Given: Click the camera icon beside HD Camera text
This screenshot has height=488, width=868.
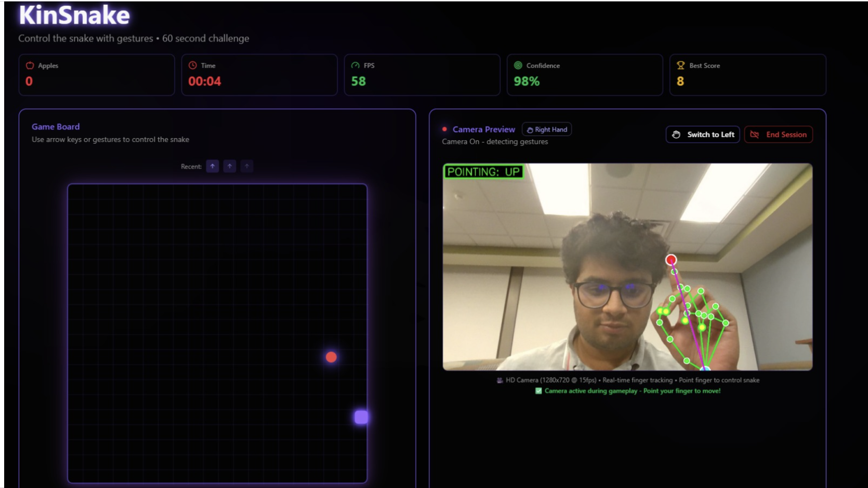Looking at the screenshot, I should pyautogui.click(x=500, y=380).
